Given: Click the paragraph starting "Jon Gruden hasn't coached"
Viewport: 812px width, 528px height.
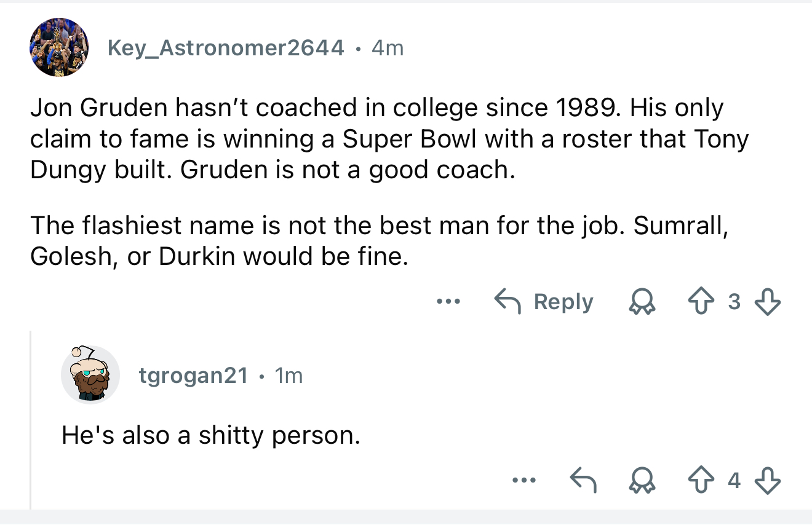Looking at the screenshot, I should [x=389, y=139].
